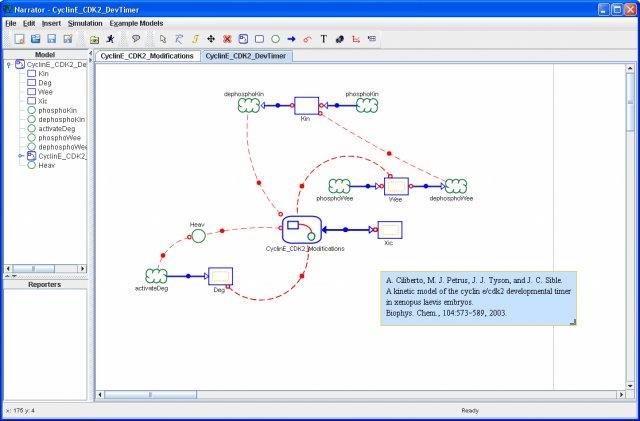Viewport: 640px width, 421px height.
Task: Expand the nested CyclinE_CDK2 submodel tree node
Action: pyautogui.click(x=21, y=156)
